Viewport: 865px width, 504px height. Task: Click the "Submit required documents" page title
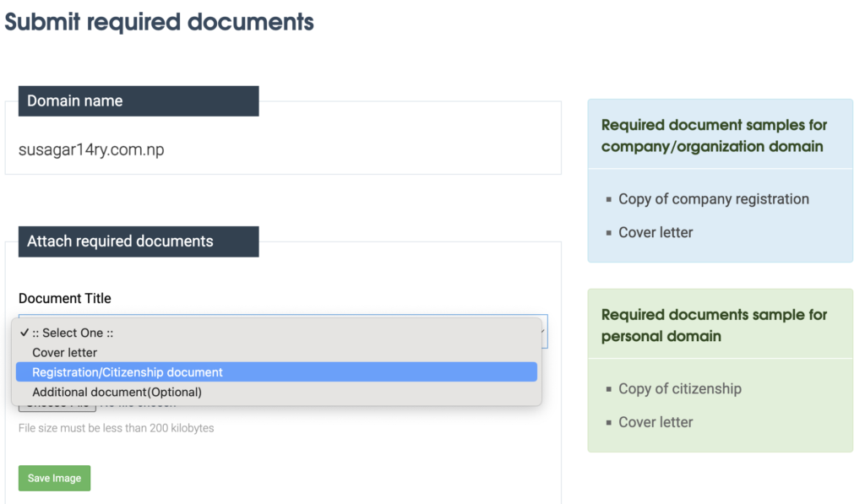(160, 22)
